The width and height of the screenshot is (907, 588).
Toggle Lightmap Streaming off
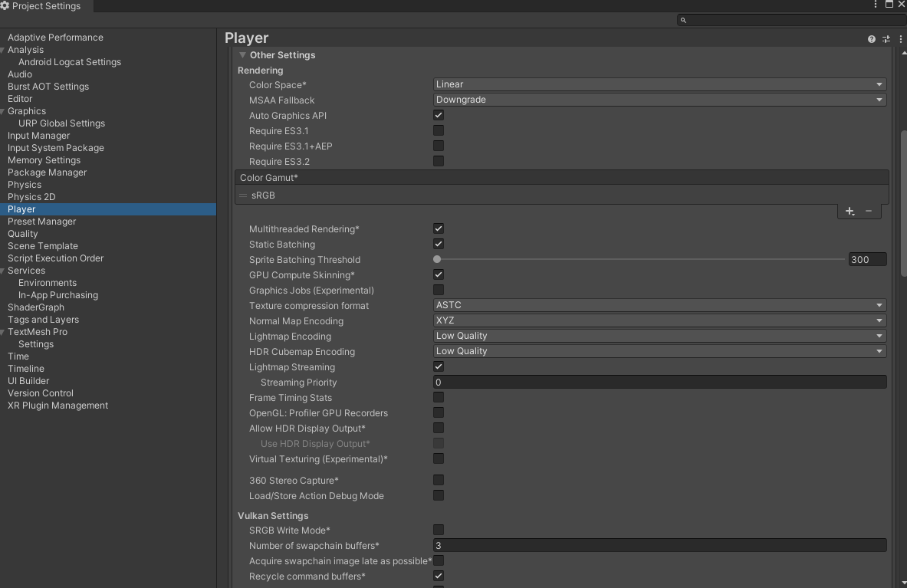tap(438, 366)
